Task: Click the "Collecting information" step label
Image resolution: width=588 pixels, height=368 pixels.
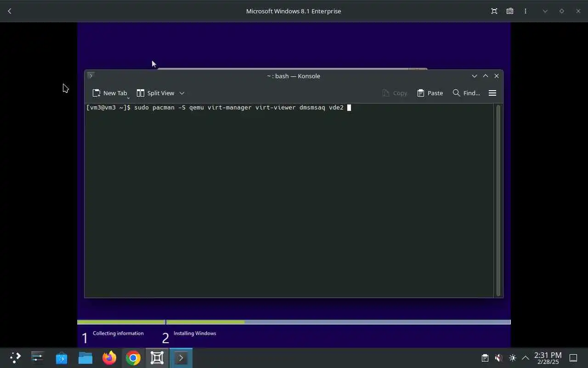Action: [118, 333]
